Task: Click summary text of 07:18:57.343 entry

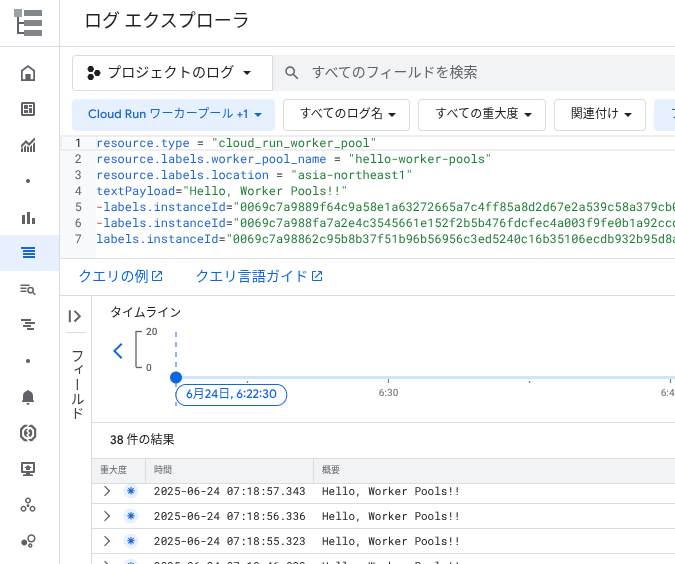Action: [x=390, y=491]
